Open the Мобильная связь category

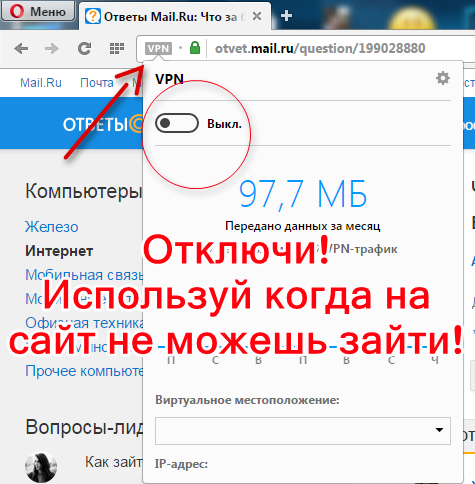click(84, 275)
